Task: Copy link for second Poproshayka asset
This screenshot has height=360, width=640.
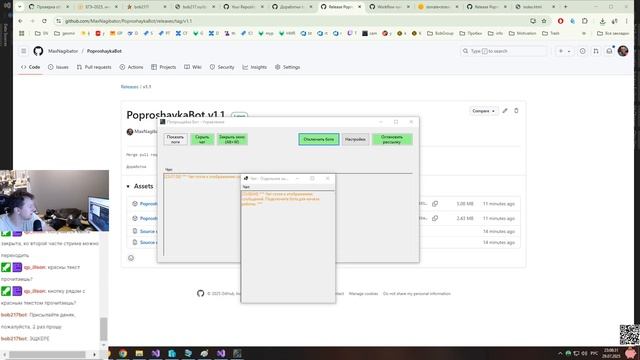Action: 435,218
